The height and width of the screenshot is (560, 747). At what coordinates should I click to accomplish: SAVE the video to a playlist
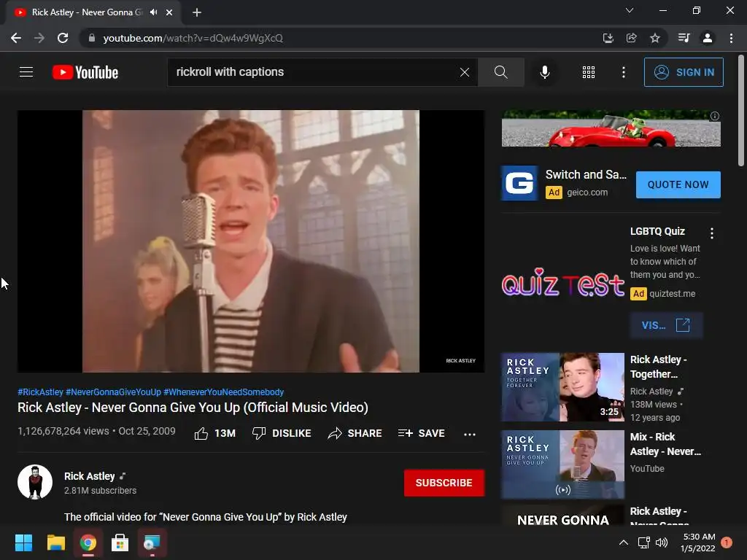coord(422,433)
